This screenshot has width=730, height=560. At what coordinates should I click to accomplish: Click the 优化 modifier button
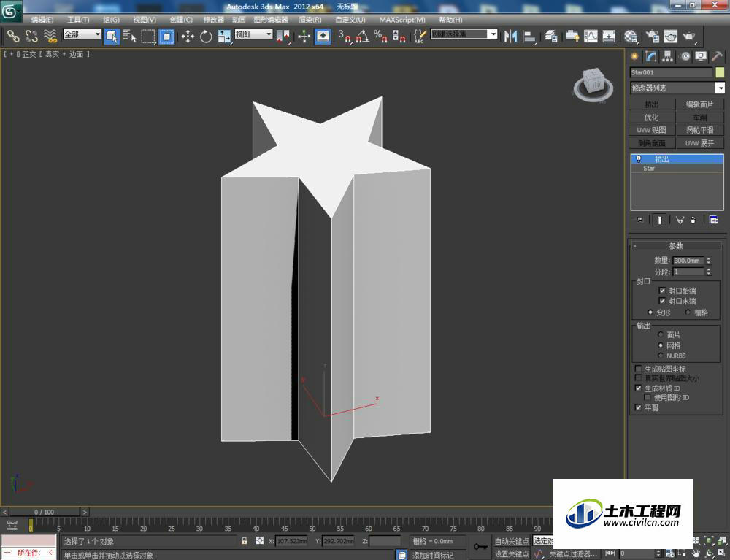pyautogui.click(x=652, y=118)
